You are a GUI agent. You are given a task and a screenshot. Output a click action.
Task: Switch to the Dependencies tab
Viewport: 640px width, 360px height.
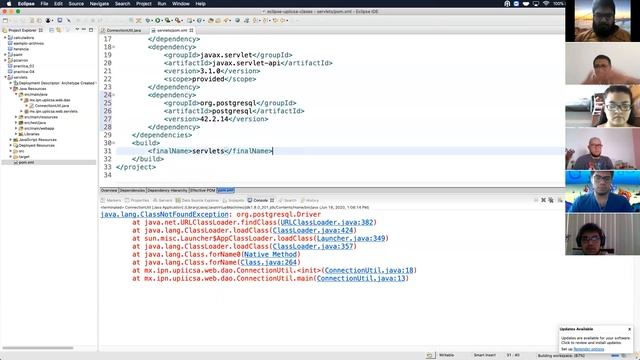pos(132,191)
